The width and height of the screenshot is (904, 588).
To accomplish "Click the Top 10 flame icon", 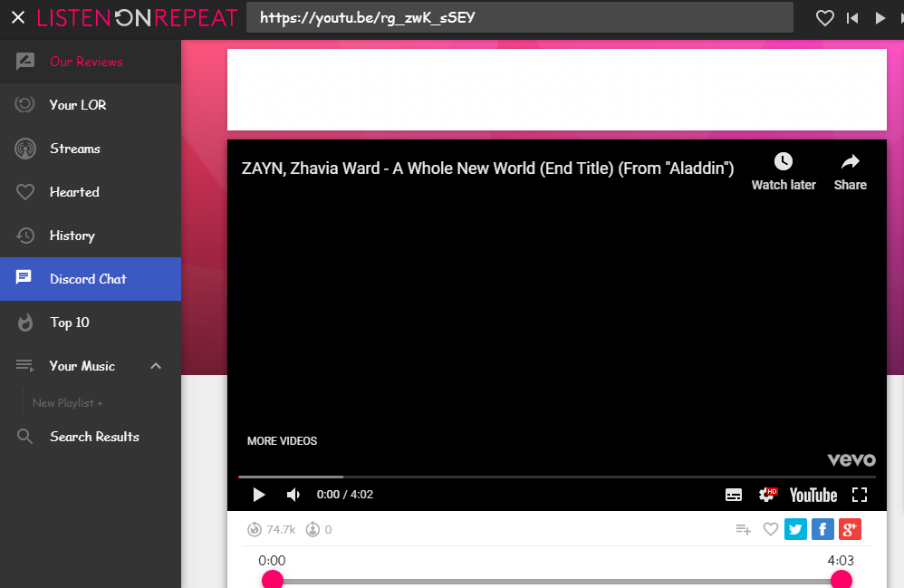I will point(24,323).
